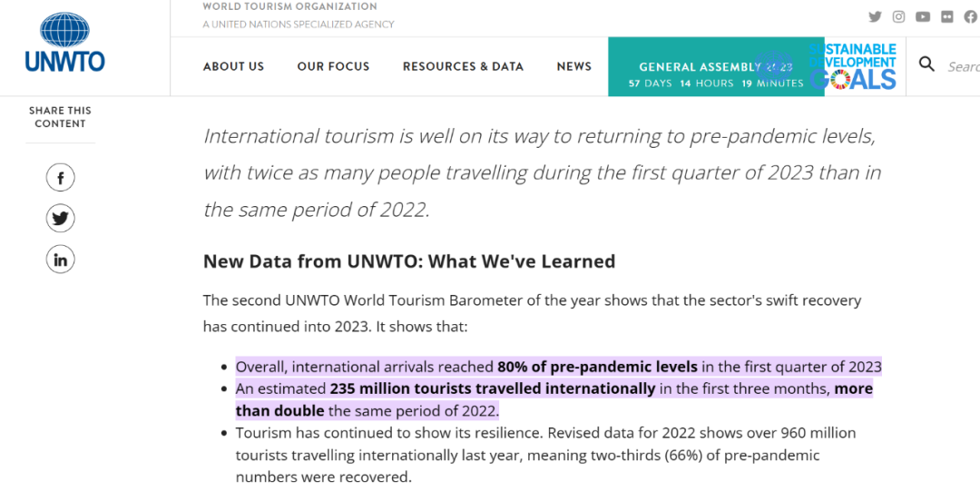Click the 'New Data from UNWTO' heading

click(409, 261)
